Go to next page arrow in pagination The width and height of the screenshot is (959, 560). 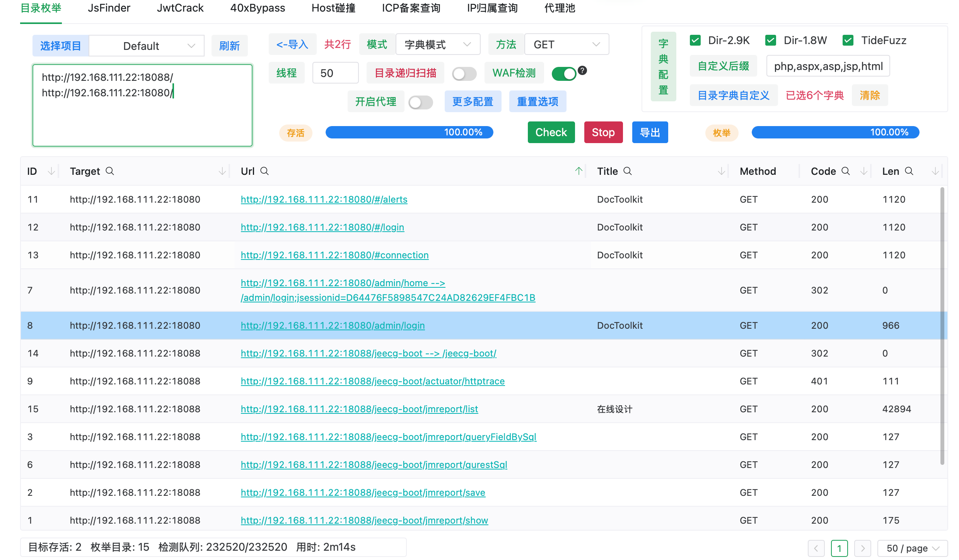(x=862, y=548)
